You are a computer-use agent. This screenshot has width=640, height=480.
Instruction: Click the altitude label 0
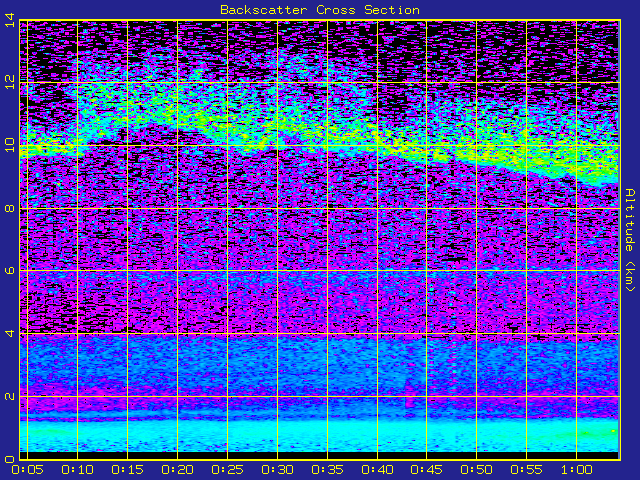(10, 459)
